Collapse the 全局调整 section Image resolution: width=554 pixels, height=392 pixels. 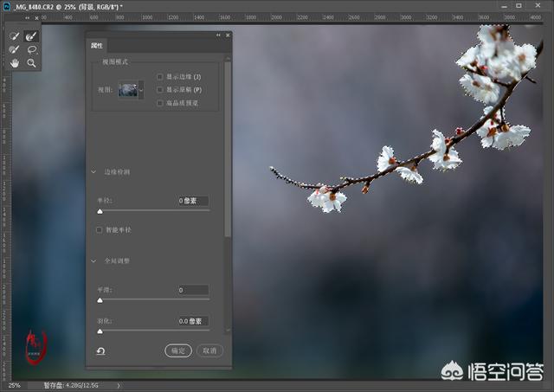[x=93, y=260]
